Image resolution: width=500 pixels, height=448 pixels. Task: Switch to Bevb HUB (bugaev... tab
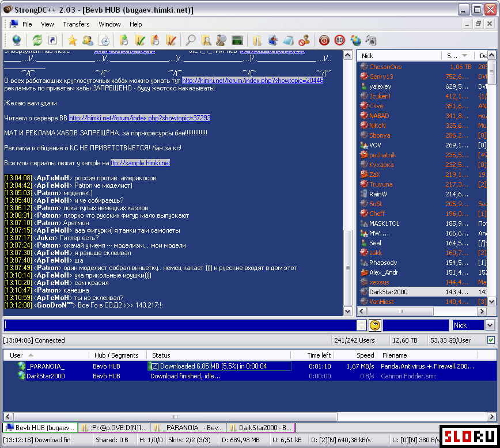tap(40, 428)
